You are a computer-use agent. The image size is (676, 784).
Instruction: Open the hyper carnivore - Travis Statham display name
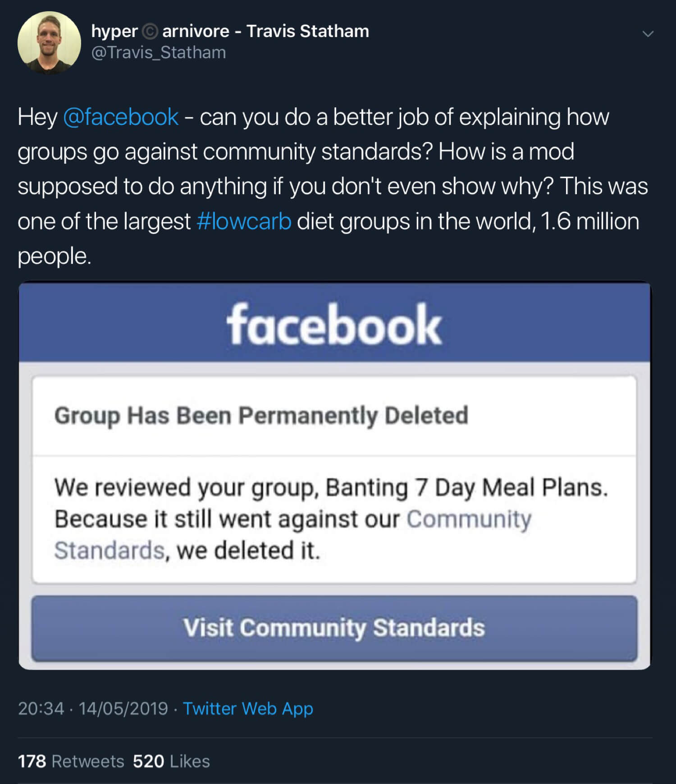click(x=230, y=31)
